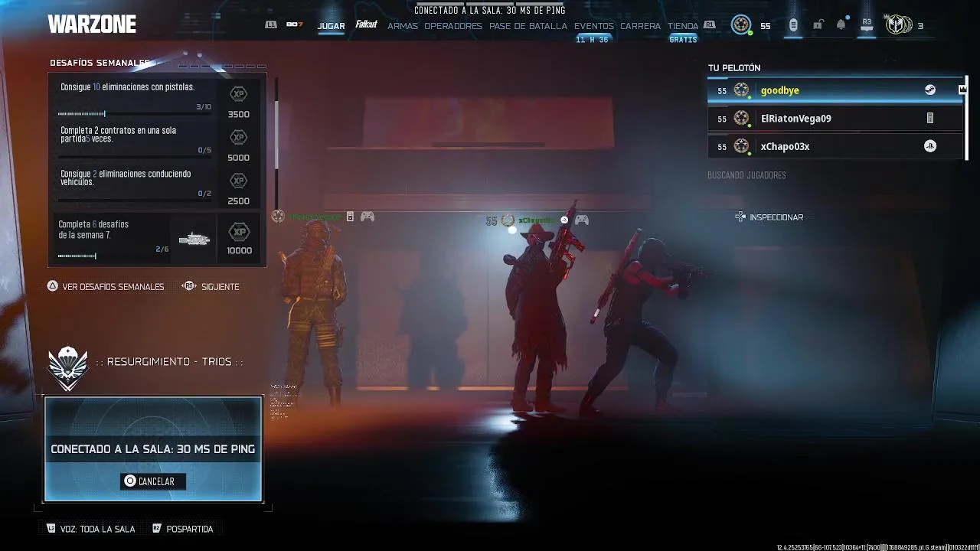Viewport: 980px width, 551px height.
Task: Click the D-pad icon next to Inspeccionar
Action: point(740,217)
